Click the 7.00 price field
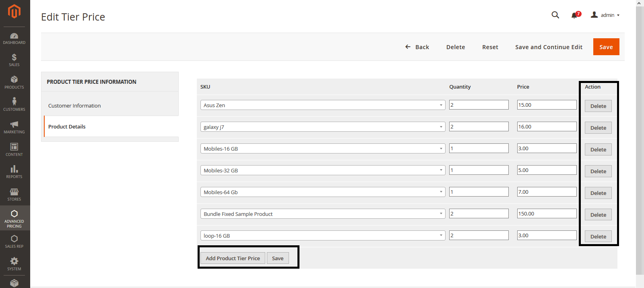The height and width of the screenshot is (288, 644). [547, 192]
